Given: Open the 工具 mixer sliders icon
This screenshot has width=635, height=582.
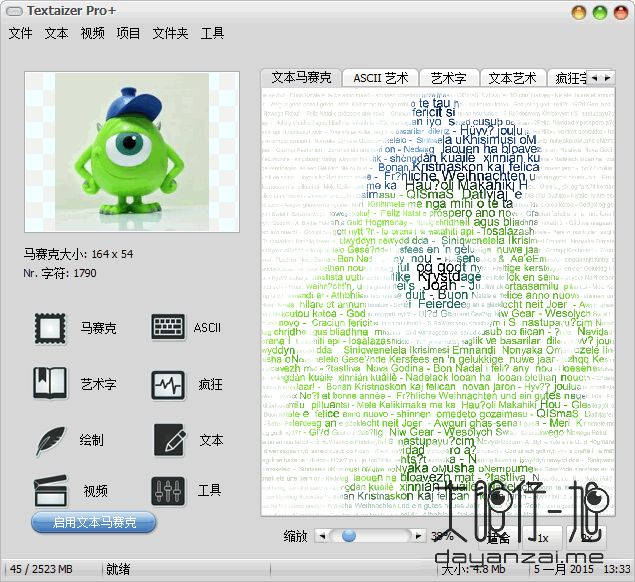Looking at the screenshot, I should tap(168, 491).
